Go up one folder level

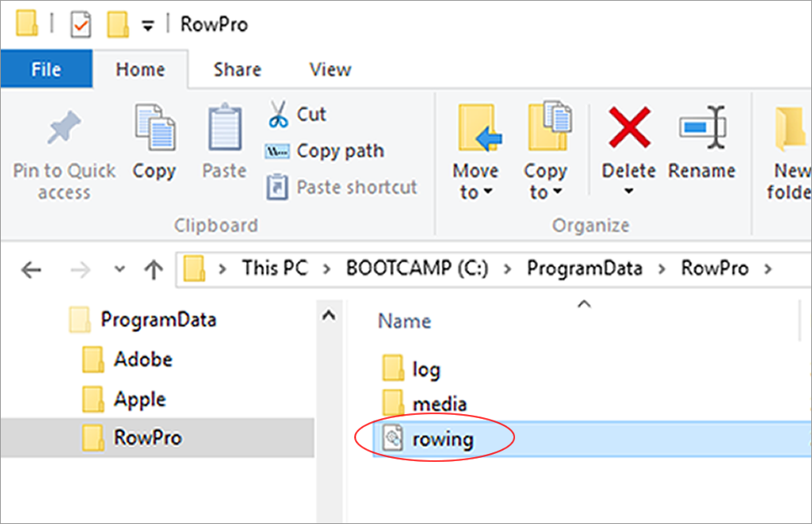point(153,269)
